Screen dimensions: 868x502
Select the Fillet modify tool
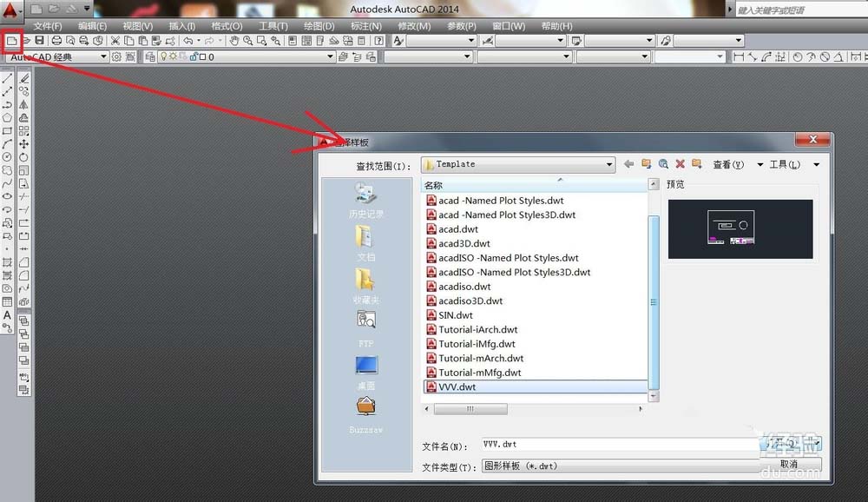pyautogui.click(x=23, y=275)
